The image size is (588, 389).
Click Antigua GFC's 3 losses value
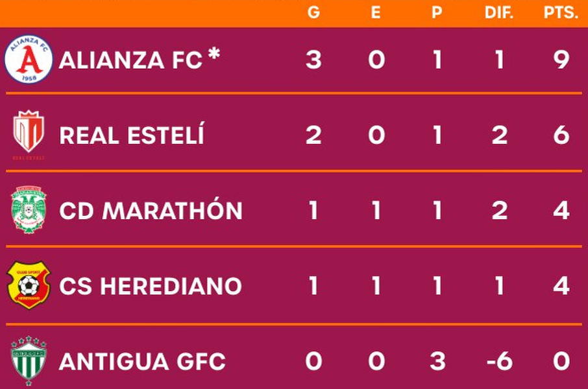pyautogui.click(x=437, y=361)
